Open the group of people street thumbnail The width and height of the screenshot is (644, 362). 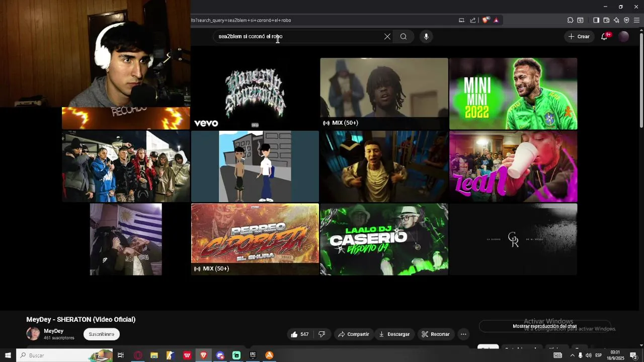[126, 166]
